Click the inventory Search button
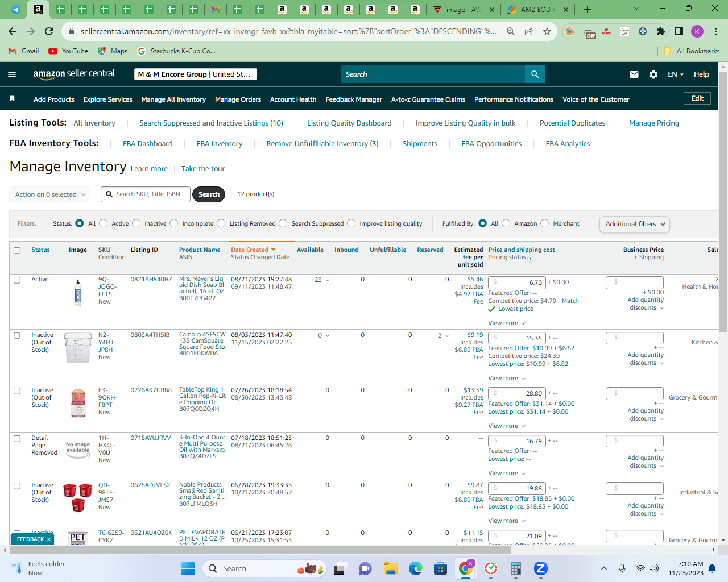This screenshot has height=582, width=728. pos(209,194)
